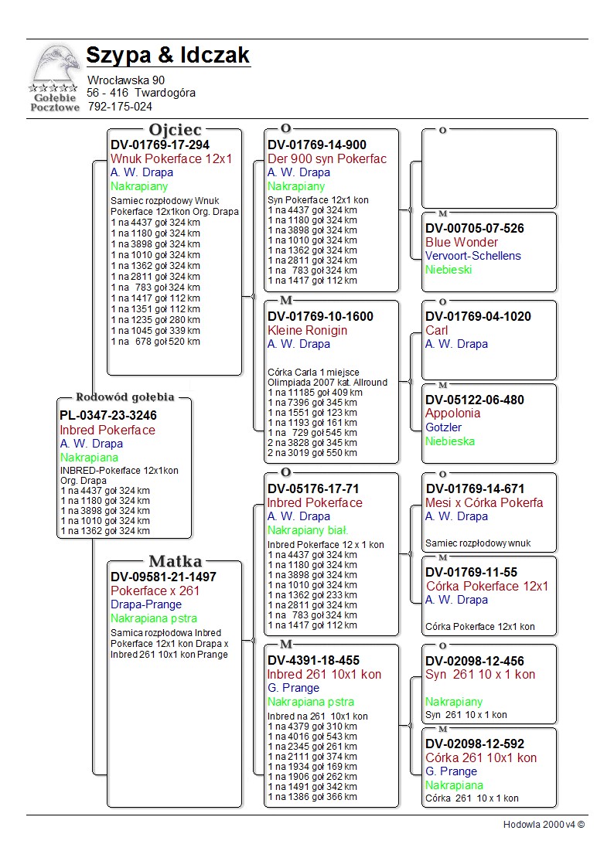Viewport: 614px width, 868px height.
Task: Select breeder Vervoort-Schellens
Action: (473, 256)
